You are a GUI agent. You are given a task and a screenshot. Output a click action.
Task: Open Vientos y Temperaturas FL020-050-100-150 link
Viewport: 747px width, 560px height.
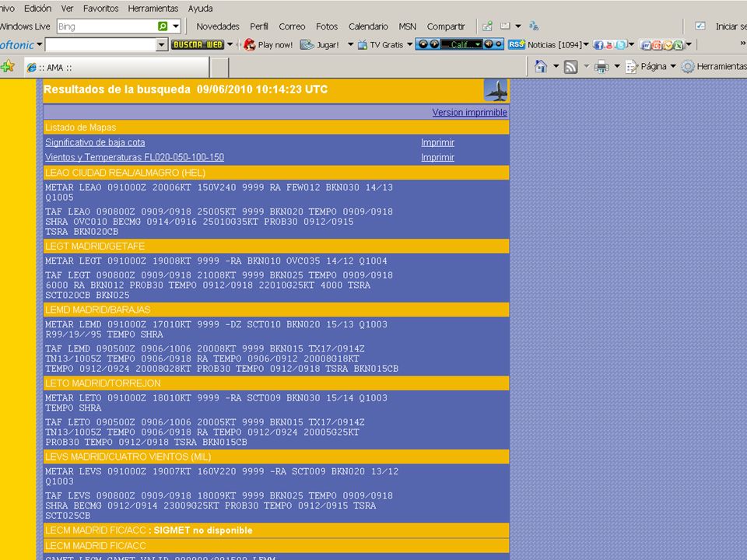[135, 157]
